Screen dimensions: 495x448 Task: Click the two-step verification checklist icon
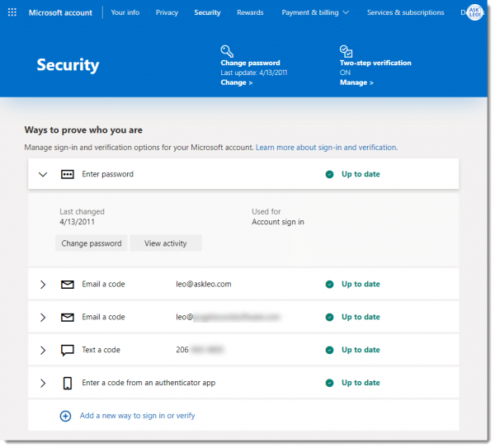tap(346, 51)
